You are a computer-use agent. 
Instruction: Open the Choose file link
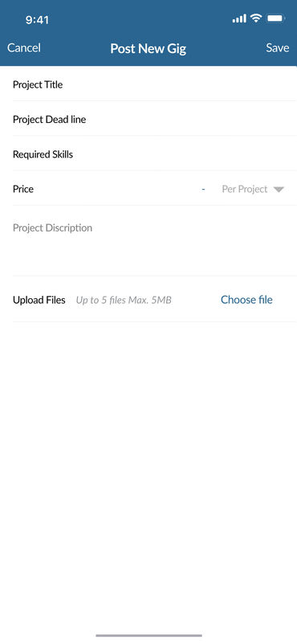pyautogui.click(x=246, y=300)
